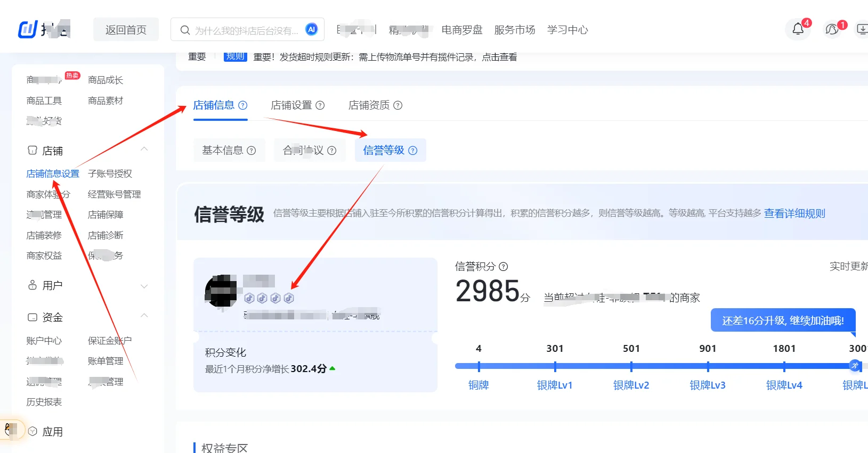Open 店铺诊断 in sidebar
Viewport: 868px width, 453px height.
click(106, 235)
